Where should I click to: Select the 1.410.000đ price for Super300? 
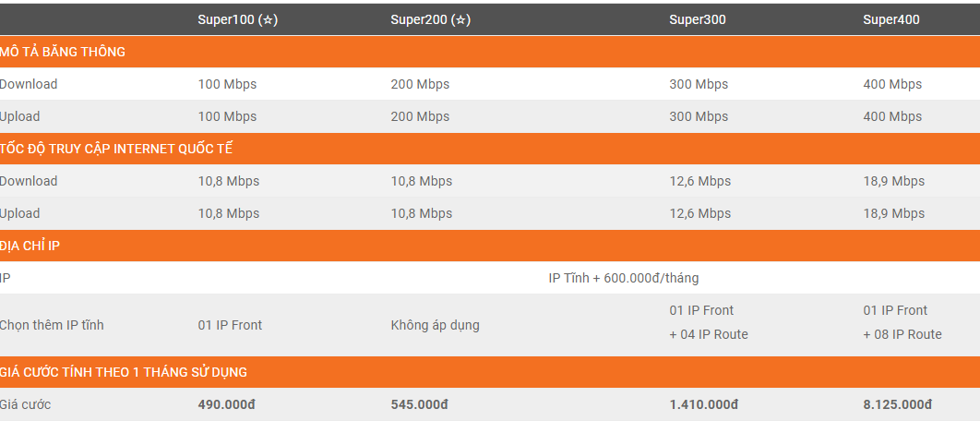point(703,404)
